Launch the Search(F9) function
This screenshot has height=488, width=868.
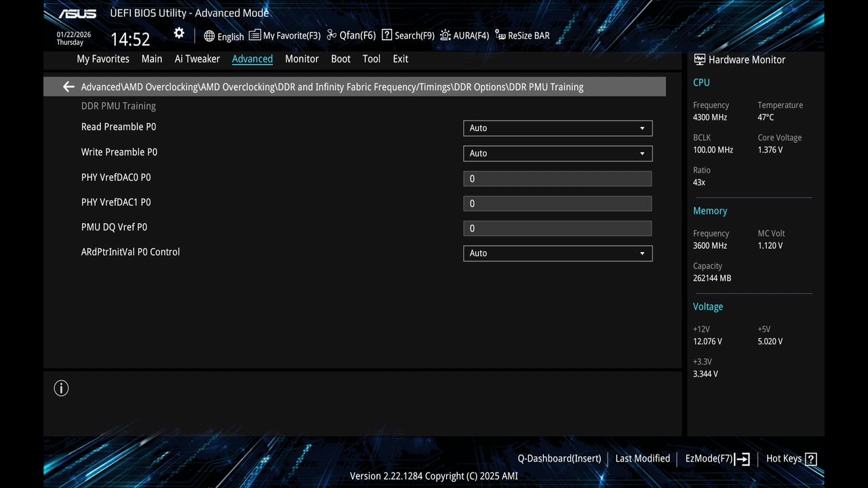tap(407, 35)
